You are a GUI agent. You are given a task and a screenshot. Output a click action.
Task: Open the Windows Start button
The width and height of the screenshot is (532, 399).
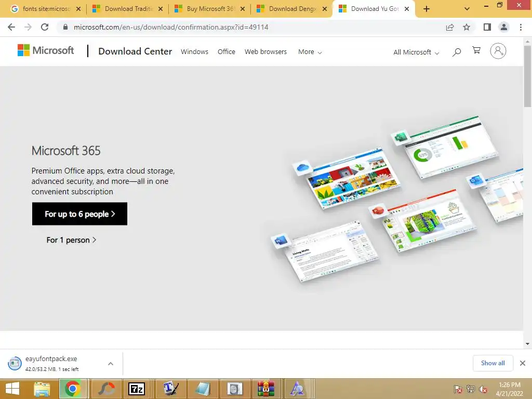tap(12, 389)
